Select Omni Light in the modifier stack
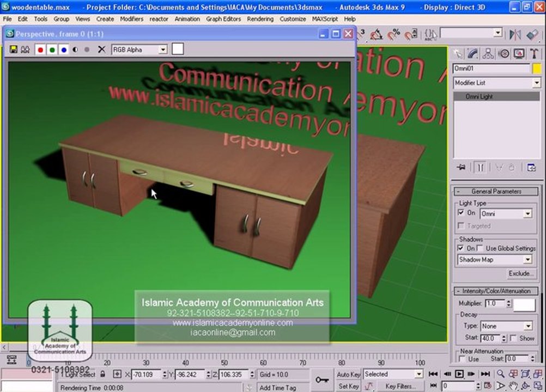 496,96
